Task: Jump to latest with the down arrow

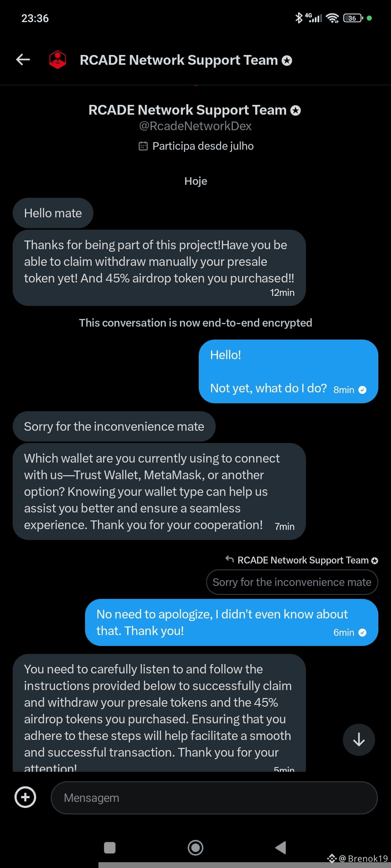Action: [x=359, y=740]
